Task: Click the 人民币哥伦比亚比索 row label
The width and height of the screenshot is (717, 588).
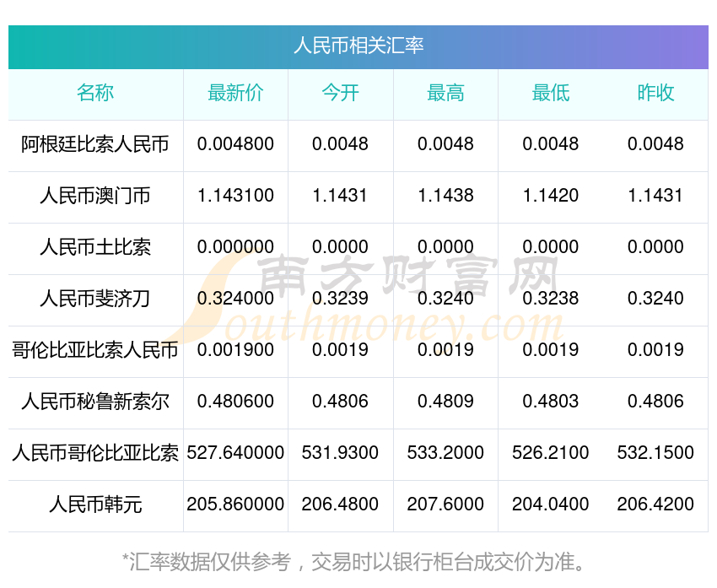Action: [x=95, y=454]
